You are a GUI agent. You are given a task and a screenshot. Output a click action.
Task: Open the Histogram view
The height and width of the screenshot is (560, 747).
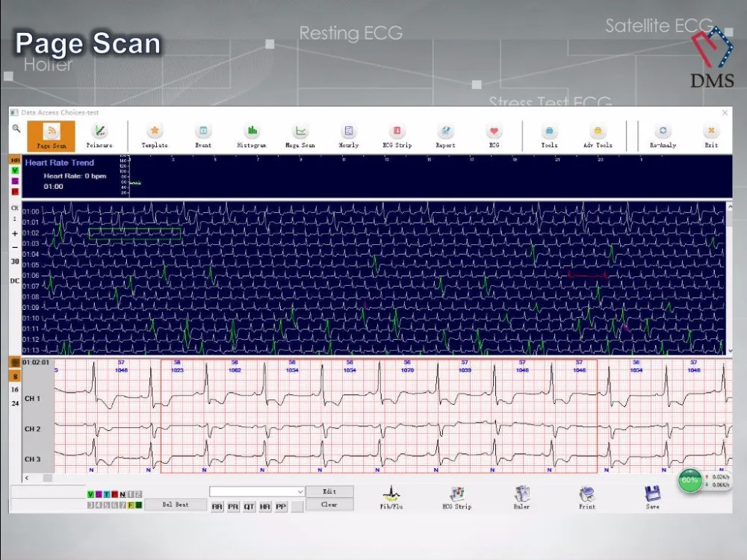[252, 135]
